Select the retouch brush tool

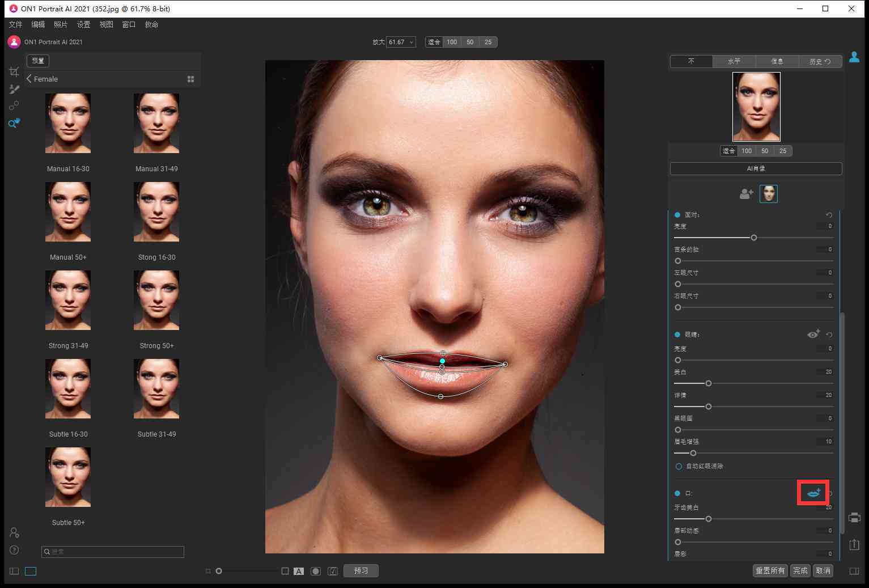click(x=14, y=89)
